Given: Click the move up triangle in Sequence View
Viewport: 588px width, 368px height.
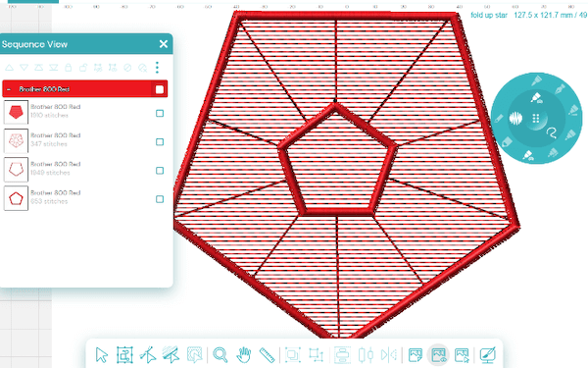Looking at the screenshot, I should click(10, 68).
